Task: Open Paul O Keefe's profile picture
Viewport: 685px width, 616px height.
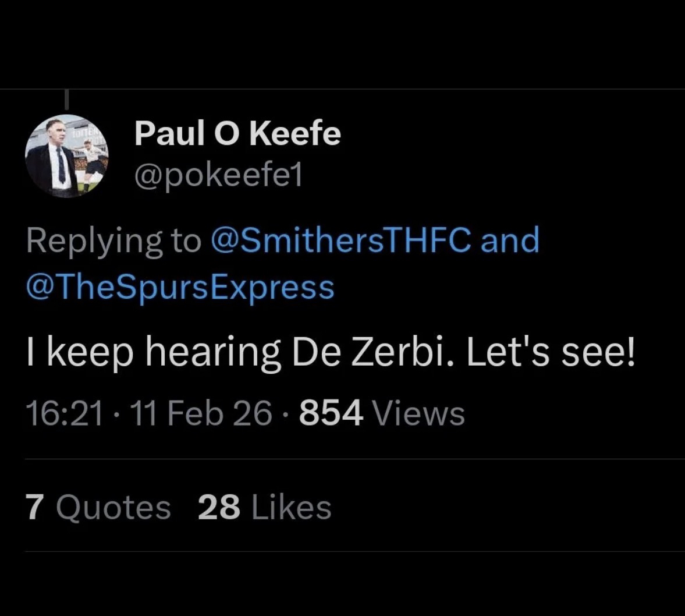Action: point(66,156)
